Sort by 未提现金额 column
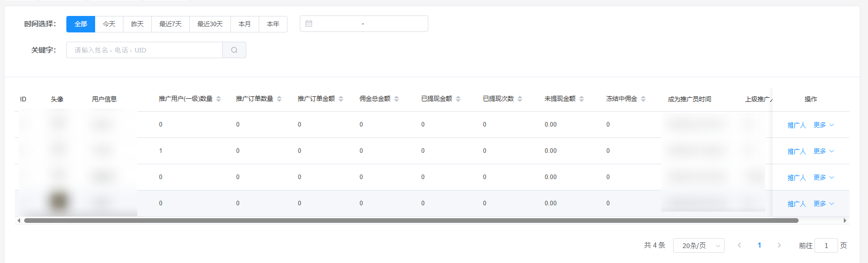The height and width of the screenshot is (263, 868). (x=582, y=99)
